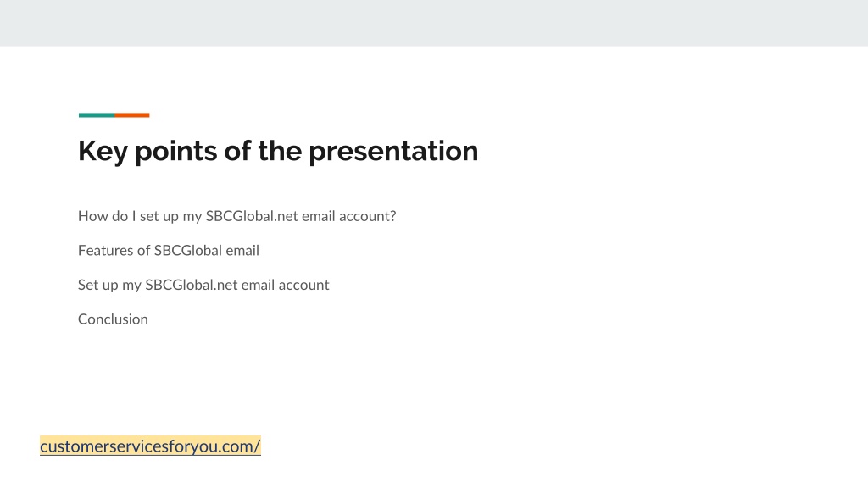
Task: Select the 'Key points of the presentation' title
Action: point(278,151)
